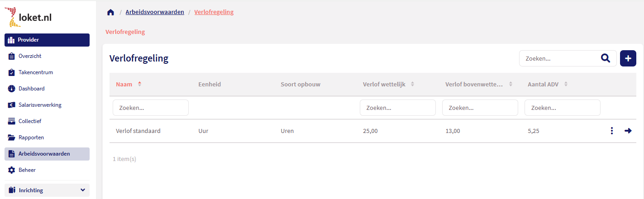Click the magnifier search icon

point(605,58)
